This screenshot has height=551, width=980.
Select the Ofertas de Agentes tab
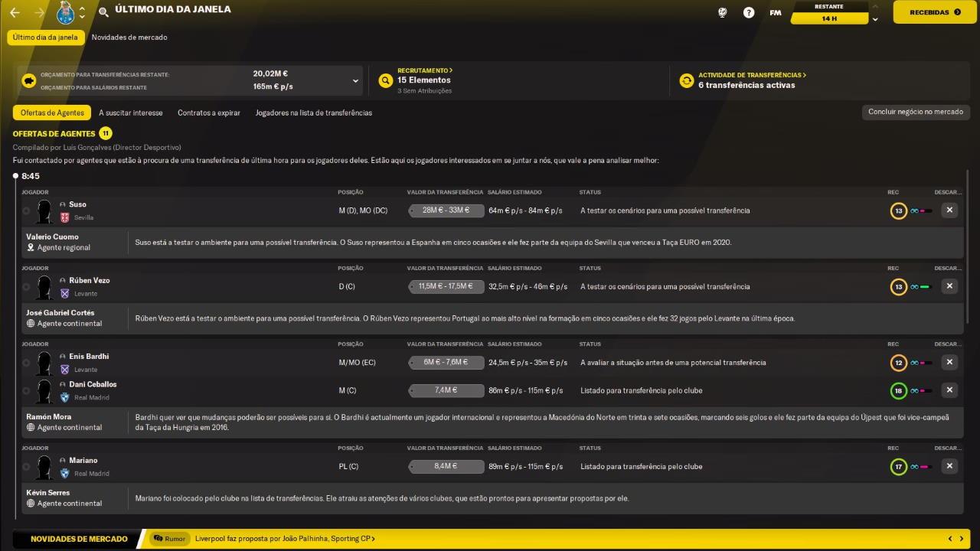point(52,112)
